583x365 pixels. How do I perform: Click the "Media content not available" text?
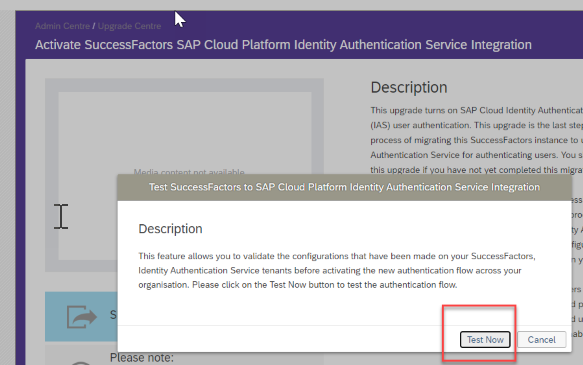(x=189, y=171)
